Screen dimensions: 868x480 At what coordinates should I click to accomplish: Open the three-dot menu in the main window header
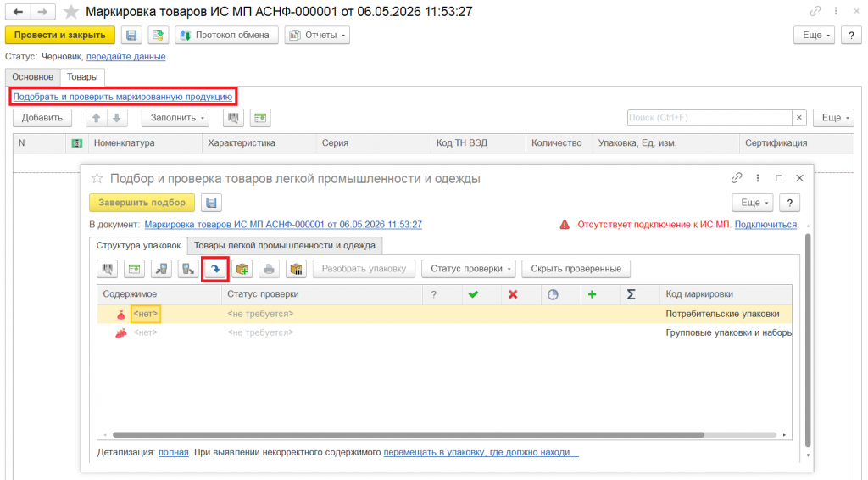point(836,11)
